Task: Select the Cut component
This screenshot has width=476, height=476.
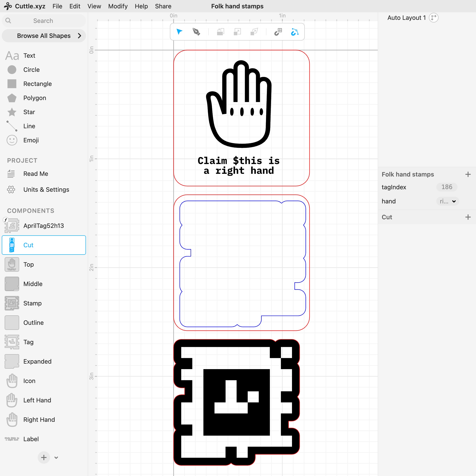Action: (44, 245)
